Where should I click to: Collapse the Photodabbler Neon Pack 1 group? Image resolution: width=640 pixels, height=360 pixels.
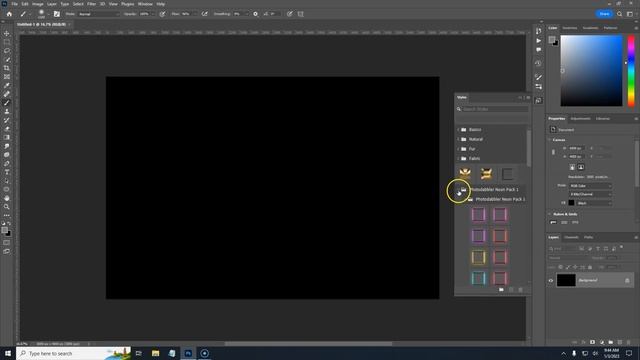click(458, 190)
